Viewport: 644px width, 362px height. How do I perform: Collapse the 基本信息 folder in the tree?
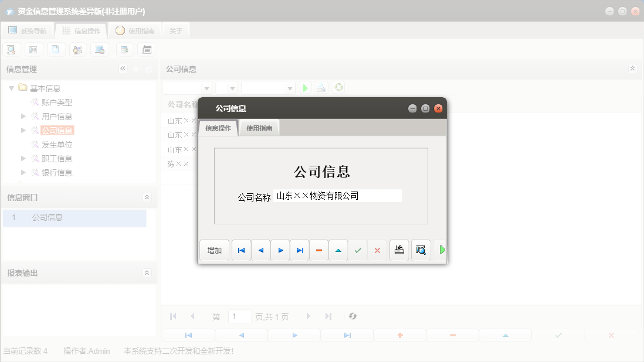11,88
